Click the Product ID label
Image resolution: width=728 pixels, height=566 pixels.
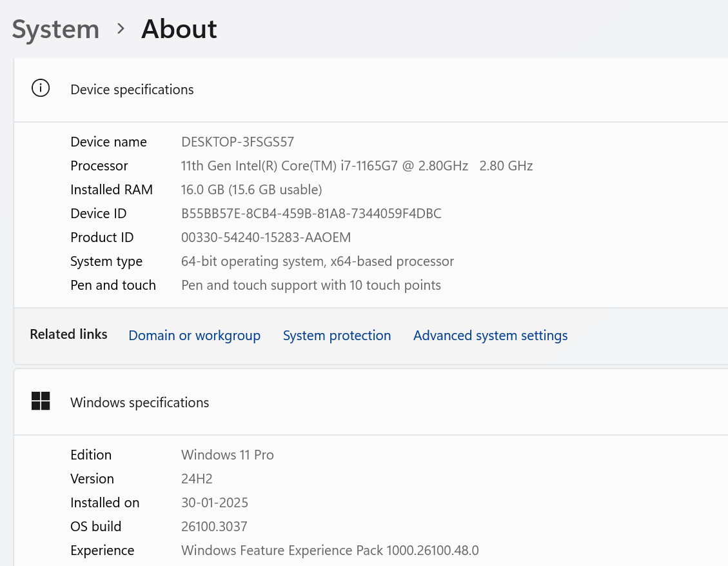(102, 238)
